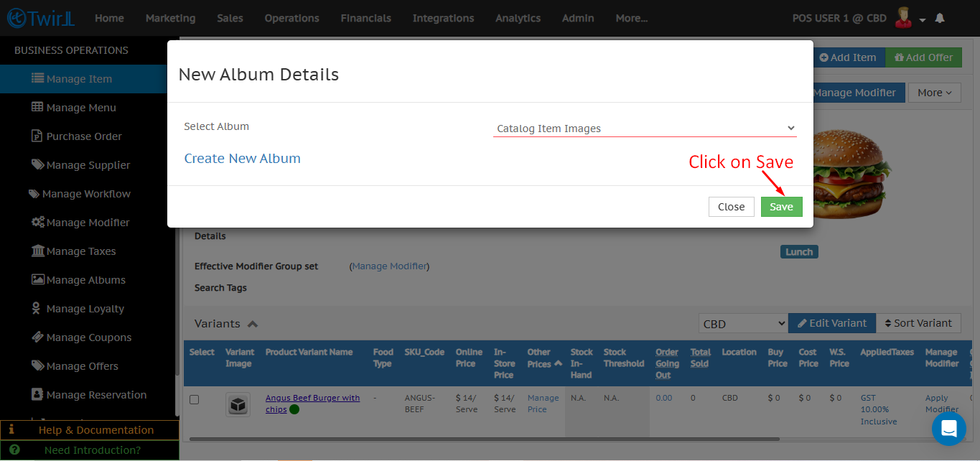
Task: Click the POS user avatar icon
Action: (902, 18)
